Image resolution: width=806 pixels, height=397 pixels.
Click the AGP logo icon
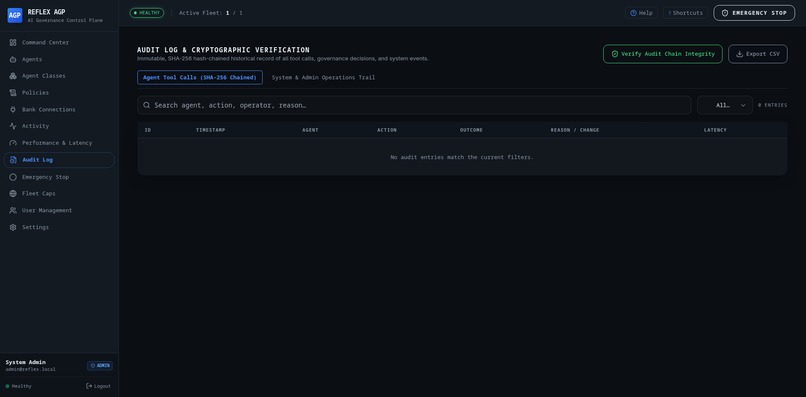pyautogui.click(x=14, y=15)
